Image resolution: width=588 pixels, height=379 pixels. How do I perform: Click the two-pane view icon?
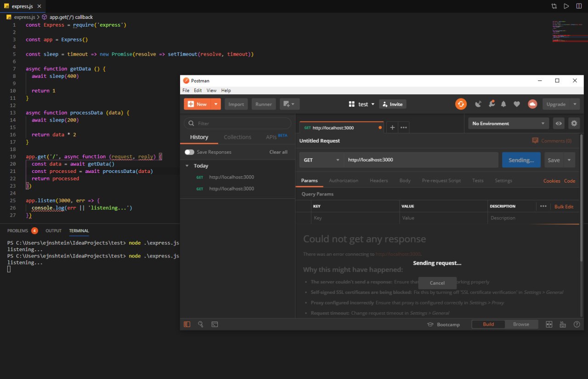pos(548,324)
